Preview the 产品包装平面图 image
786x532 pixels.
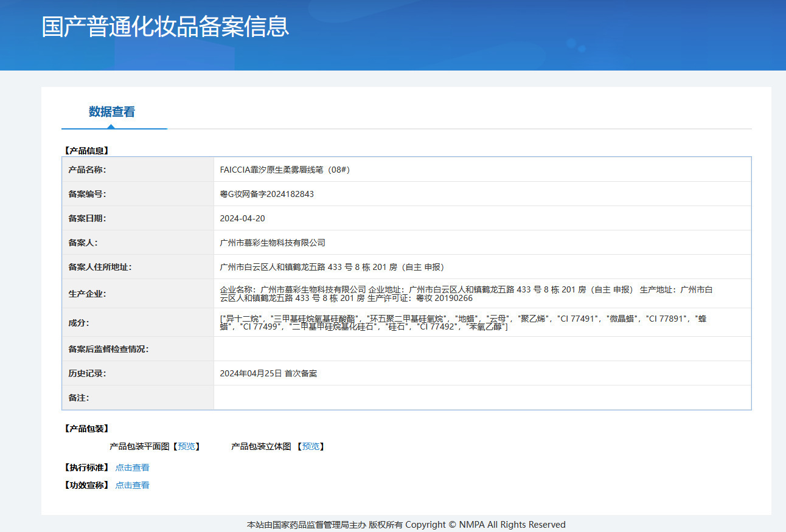[x=187, y=446]
